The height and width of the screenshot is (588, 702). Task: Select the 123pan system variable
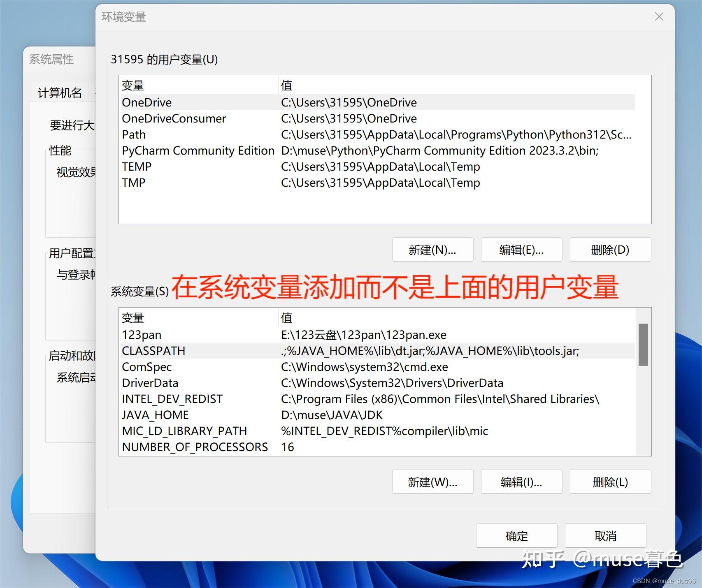[x=141, y=335]
